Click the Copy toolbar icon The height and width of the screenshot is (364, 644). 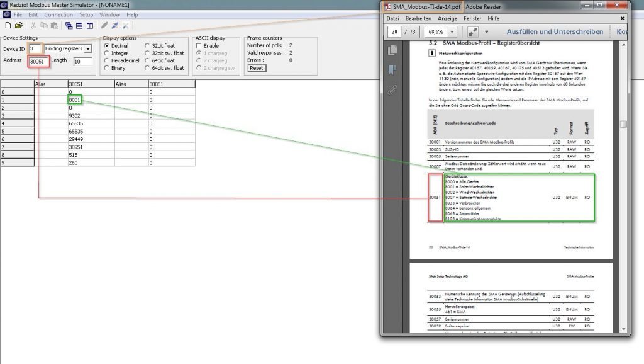coord(44,25)
